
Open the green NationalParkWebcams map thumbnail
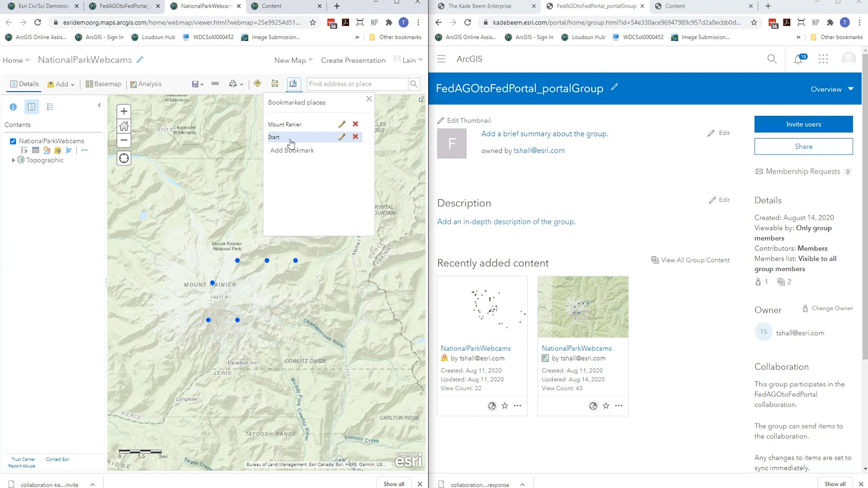tap(583, 307)
